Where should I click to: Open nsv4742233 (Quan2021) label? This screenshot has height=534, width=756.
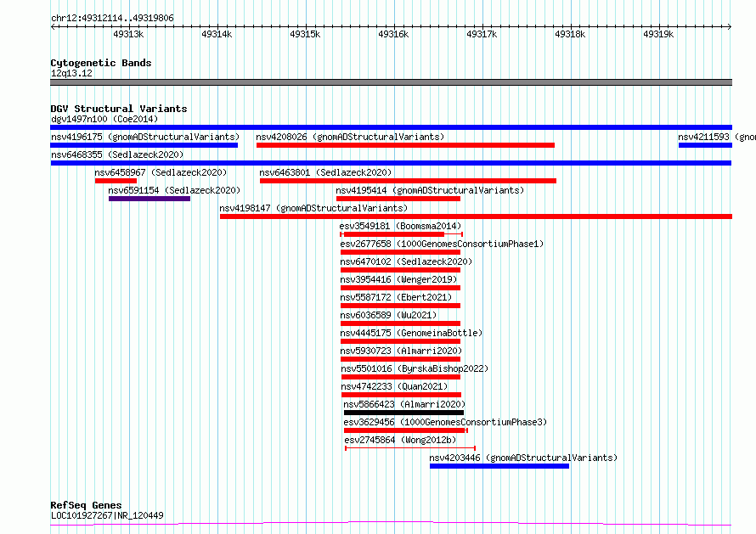click(394, 386)
